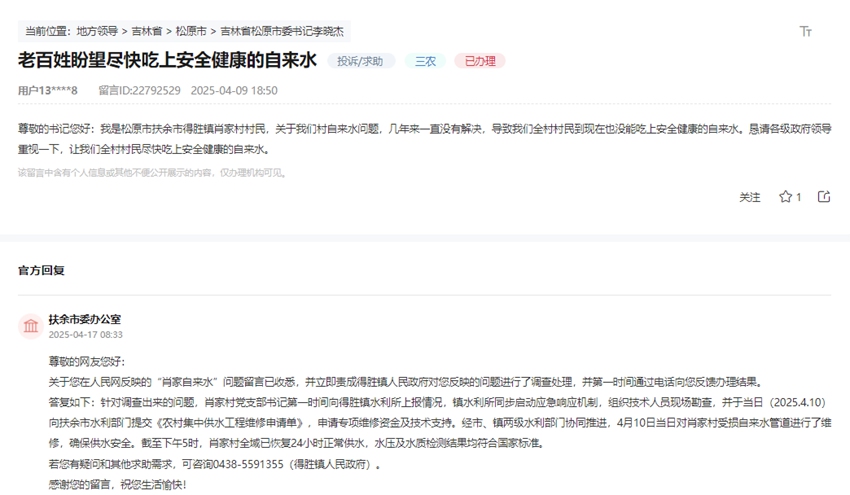This screenshot has height=495, width=850.
Task: Click the post title about 自来水
Action: coord(167,60)
